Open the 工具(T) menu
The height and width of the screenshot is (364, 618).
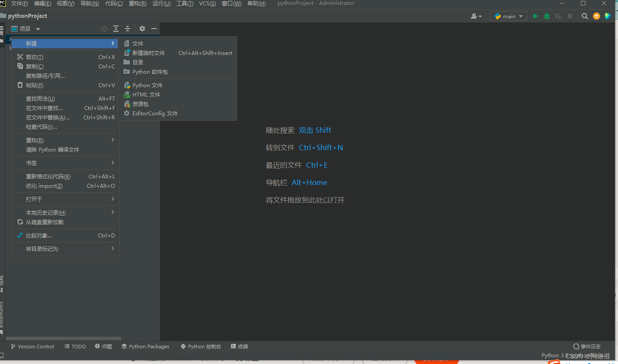pyautogui.click(x=185, y=4)
